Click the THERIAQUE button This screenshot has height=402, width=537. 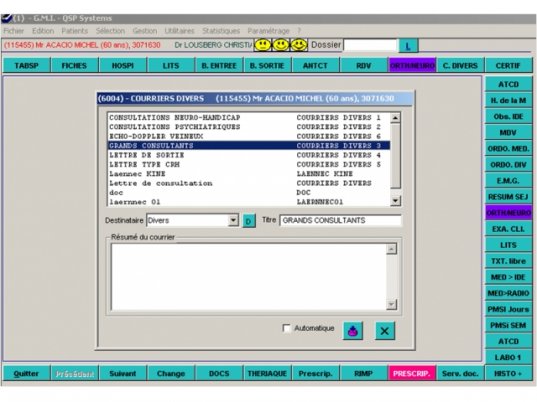[x=267, y=374]
